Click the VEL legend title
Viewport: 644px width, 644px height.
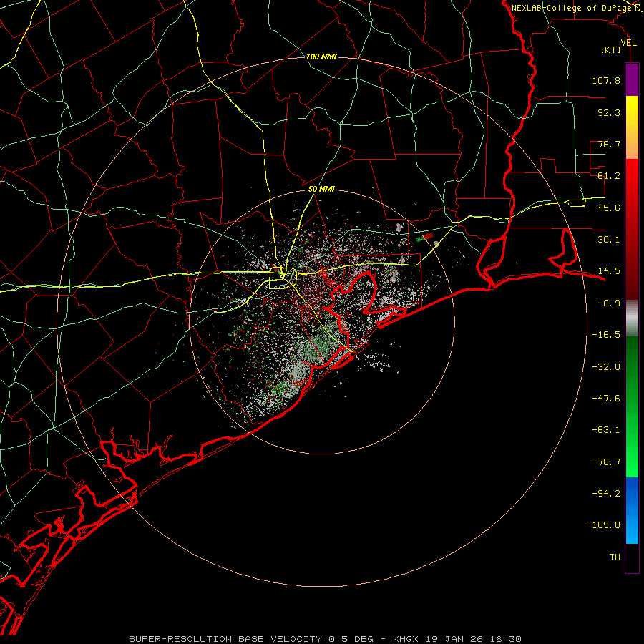pyautogui.click(x=628, y=43)
